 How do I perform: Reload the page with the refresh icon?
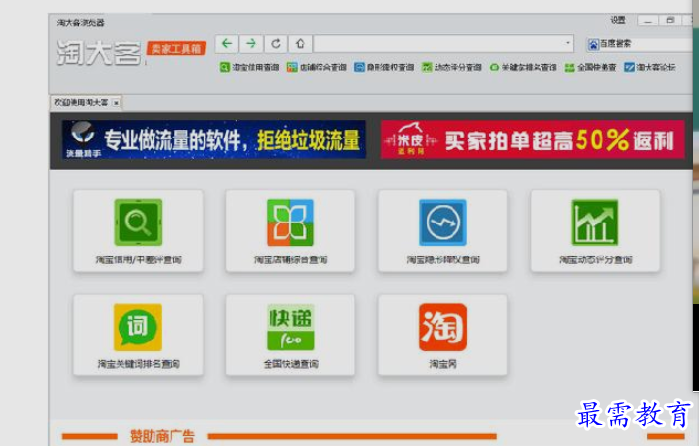[275, 44]
